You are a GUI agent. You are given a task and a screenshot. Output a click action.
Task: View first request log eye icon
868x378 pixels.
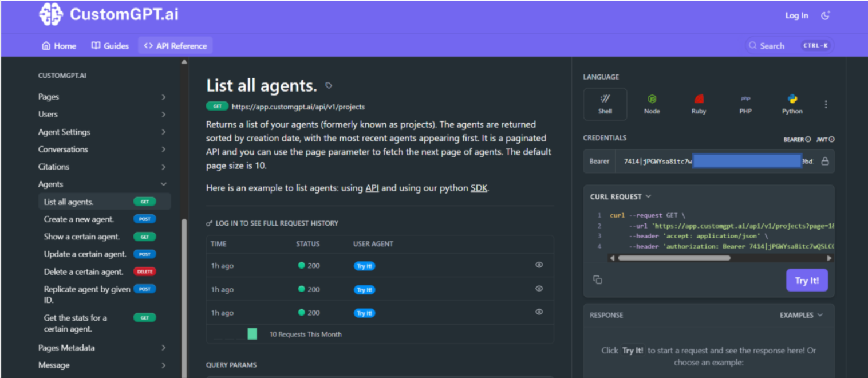tap(539, 265)
